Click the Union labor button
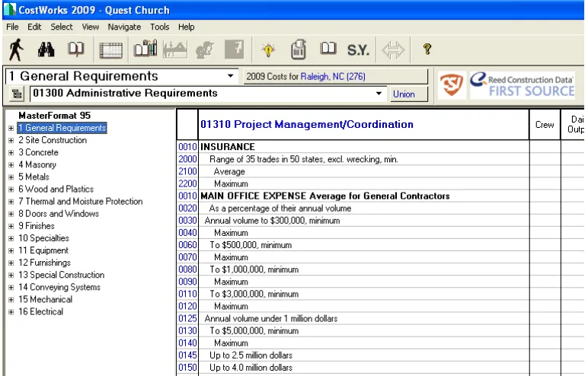 [x=408, y=94]
